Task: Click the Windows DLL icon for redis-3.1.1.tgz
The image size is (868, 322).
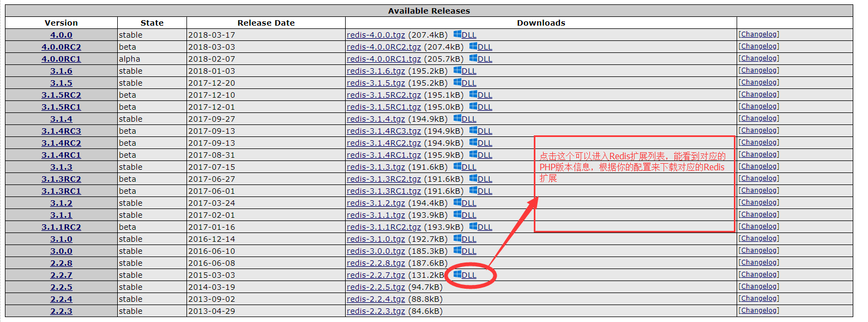Action: click(x=457, y=214)
